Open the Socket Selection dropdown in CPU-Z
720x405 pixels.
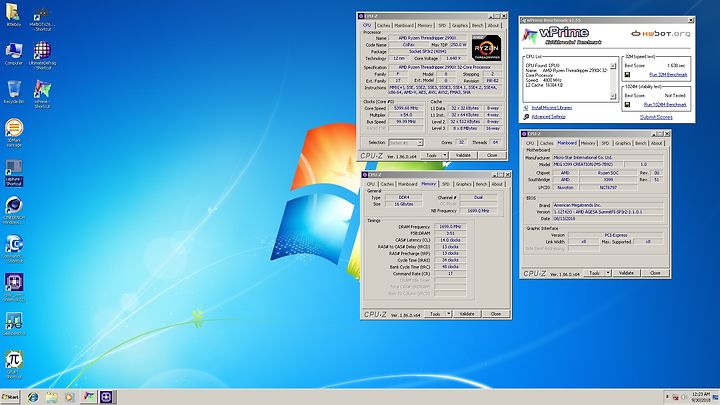click(405, 143)
